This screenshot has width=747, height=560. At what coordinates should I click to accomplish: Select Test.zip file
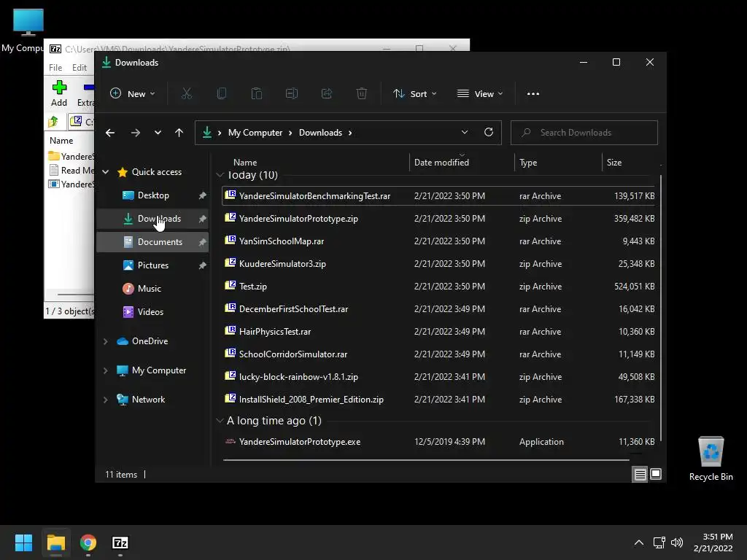pos(438,286)
